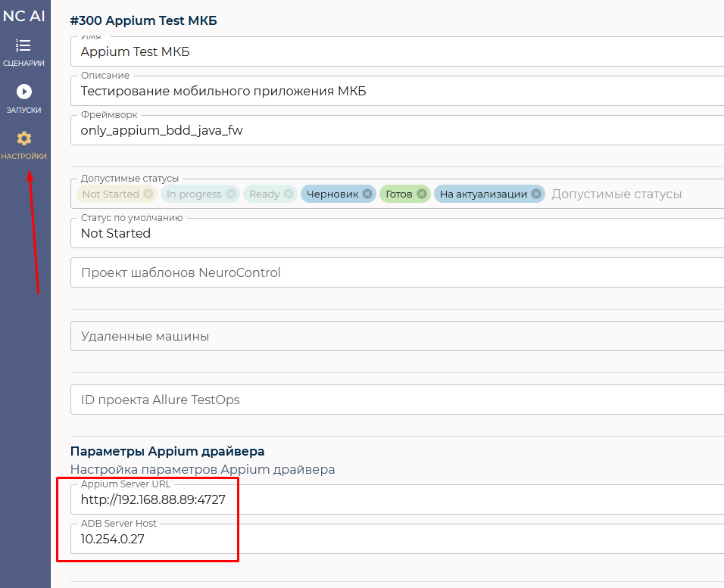Remove the In progress status chip

(231, 194)
